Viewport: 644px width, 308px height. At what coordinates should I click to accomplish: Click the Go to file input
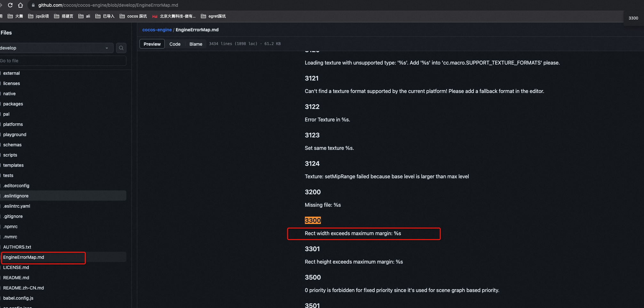click(62, 61)
